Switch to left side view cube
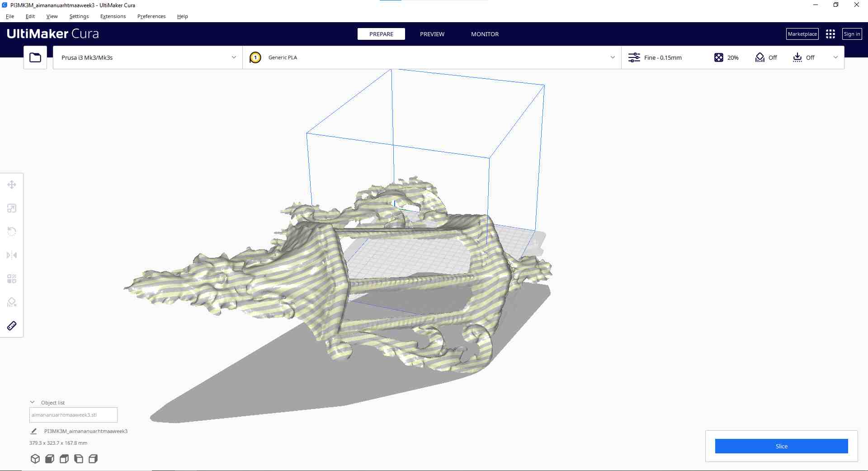Screen dimensions: 868x471 click(x=79, y=459)
